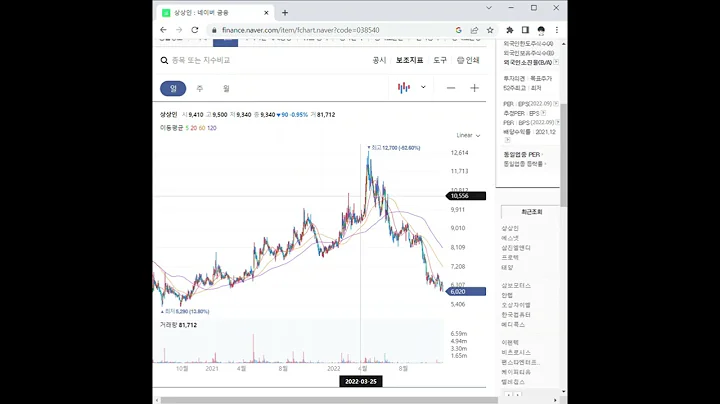Click the 10,556 crosshair price label
This screenshot has height=404, width=720.
pyautogui.click(x=466, y=196)
